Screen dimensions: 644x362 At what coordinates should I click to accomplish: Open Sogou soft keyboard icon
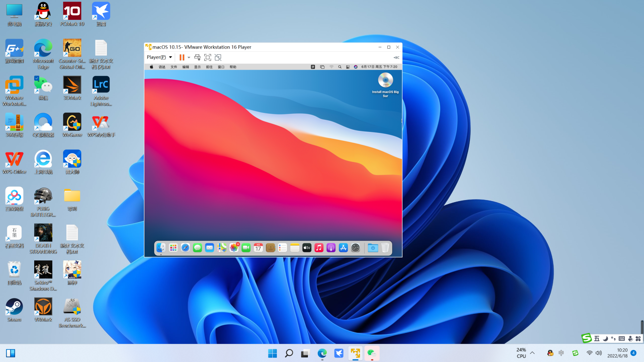[622, 339]
